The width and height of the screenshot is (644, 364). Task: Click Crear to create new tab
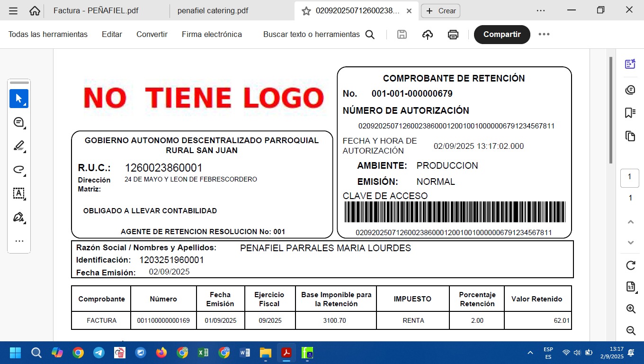[x=440, y=11]
